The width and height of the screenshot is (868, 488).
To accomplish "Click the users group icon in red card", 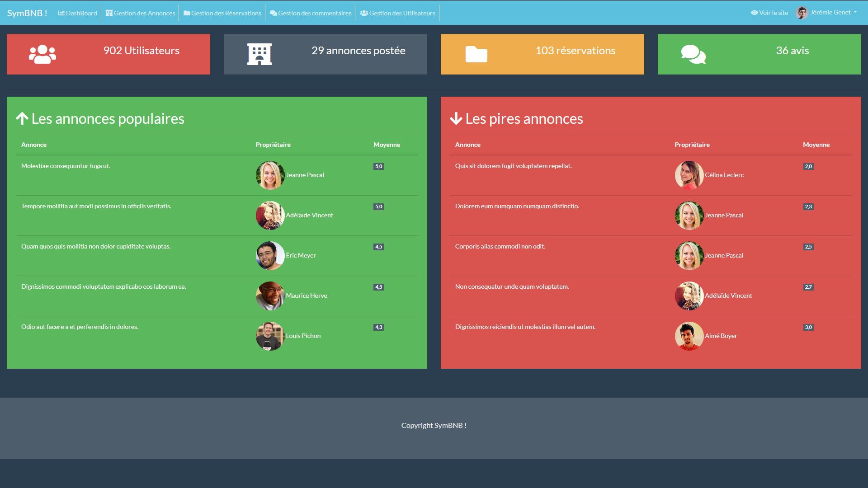I will pos(42,54).
